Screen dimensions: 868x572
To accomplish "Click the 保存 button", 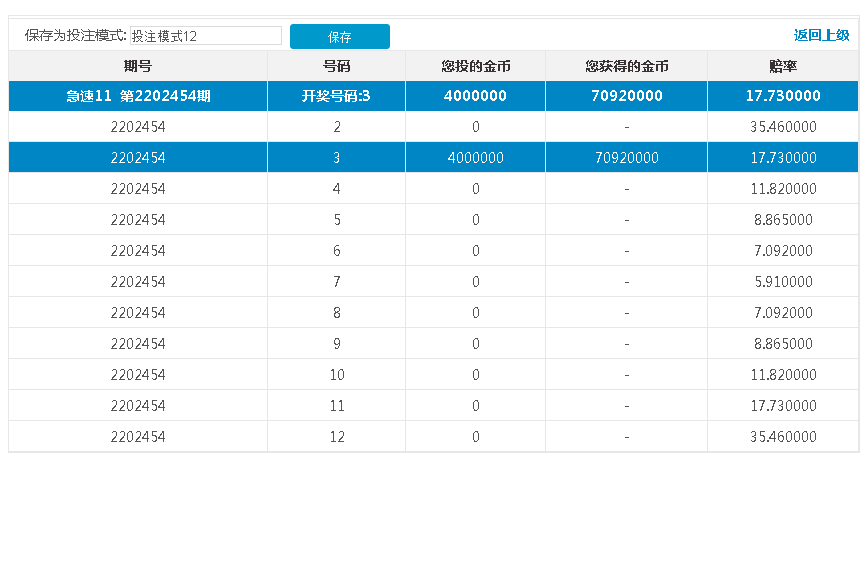I will coord(339,37).
